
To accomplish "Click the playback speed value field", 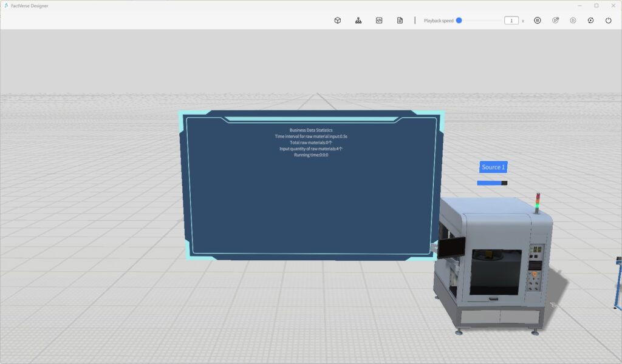I will pyautogui.click(x=511, y=21).
